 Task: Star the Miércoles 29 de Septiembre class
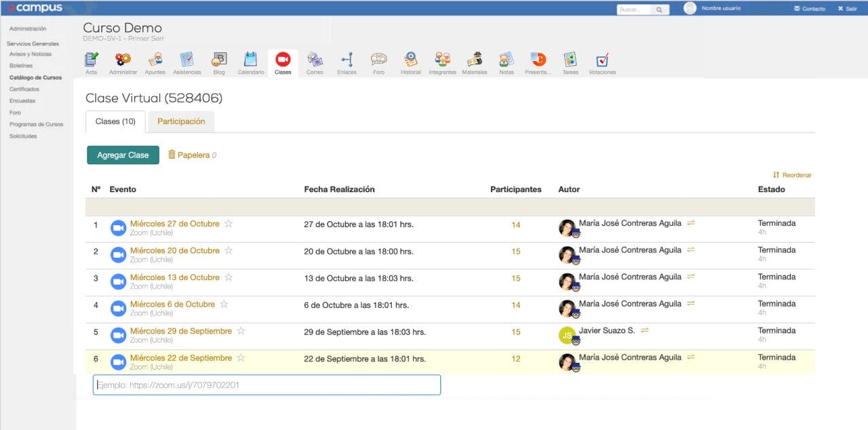pyautogui.click(x=241, y=330)
